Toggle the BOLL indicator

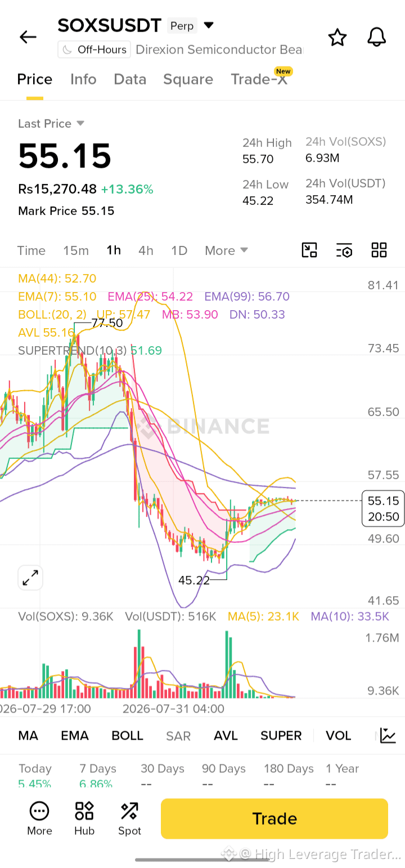click(x=127, y=736)
